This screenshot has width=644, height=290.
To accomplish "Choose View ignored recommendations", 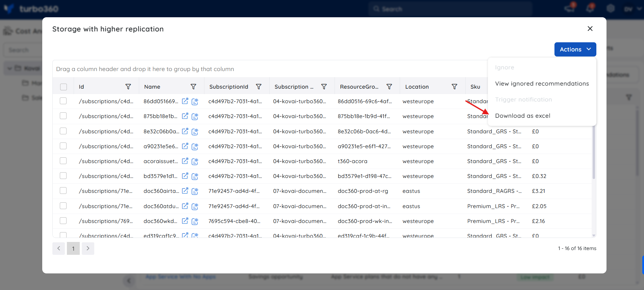I will tap(542, 84).
